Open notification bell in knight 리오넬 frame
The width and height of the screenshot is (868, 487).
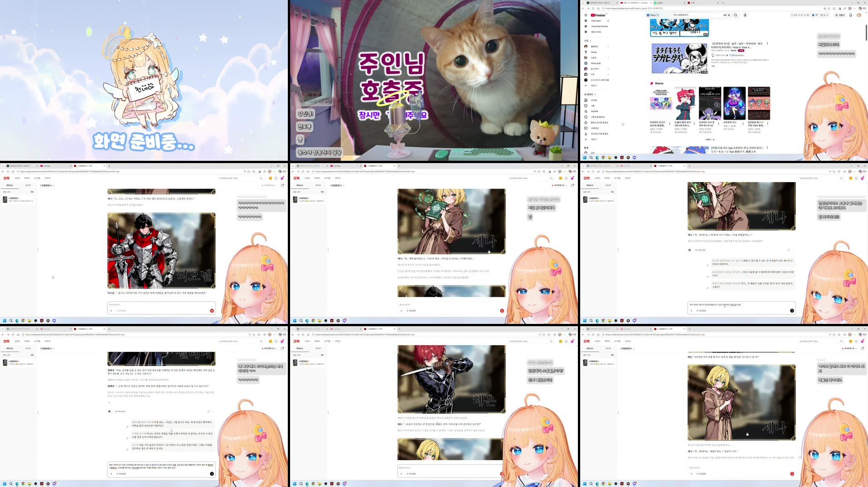pos(276,178)
